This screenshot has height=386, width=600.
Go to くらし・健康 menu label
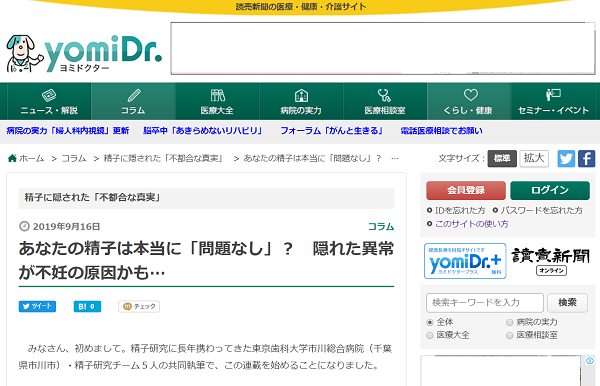point(468,111)
